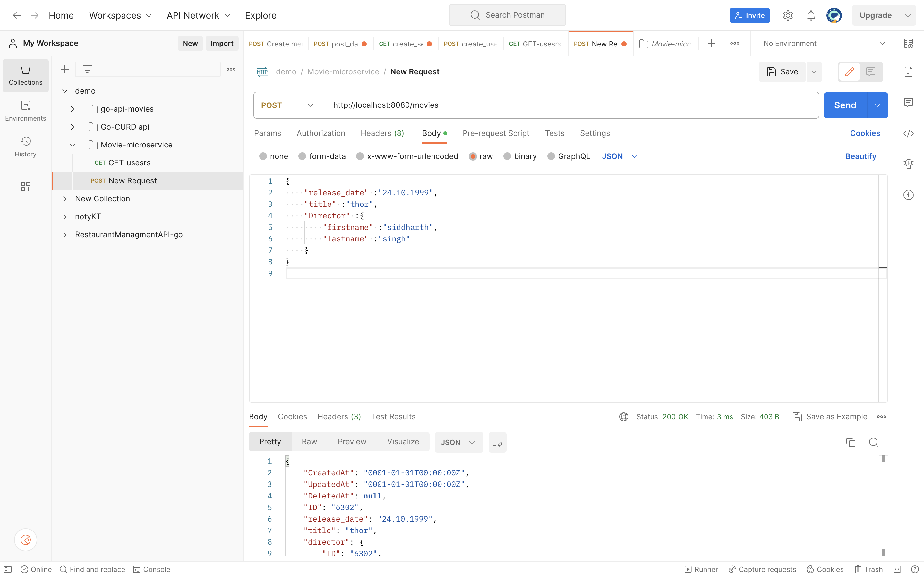Copy the response body to clipboard
924x577 pixels.
[850, 442]
